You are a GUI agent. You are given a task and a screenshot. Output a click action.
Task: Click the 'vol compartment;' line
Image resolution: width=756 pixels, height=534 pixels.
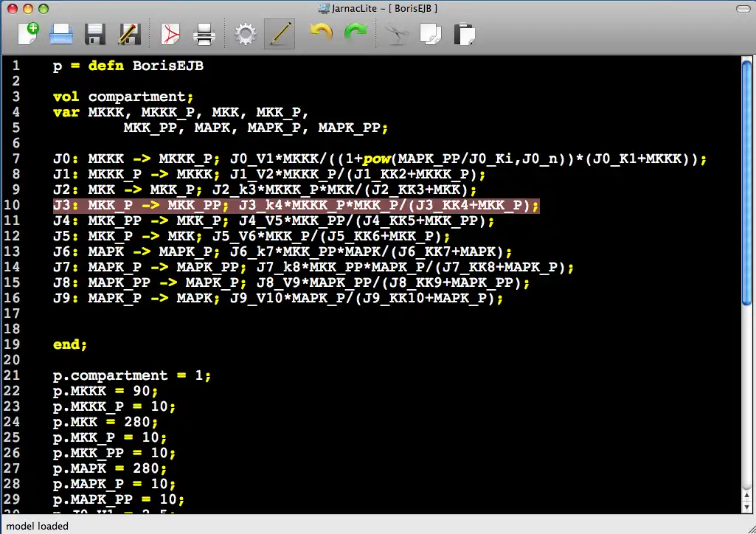click(123, 97)
